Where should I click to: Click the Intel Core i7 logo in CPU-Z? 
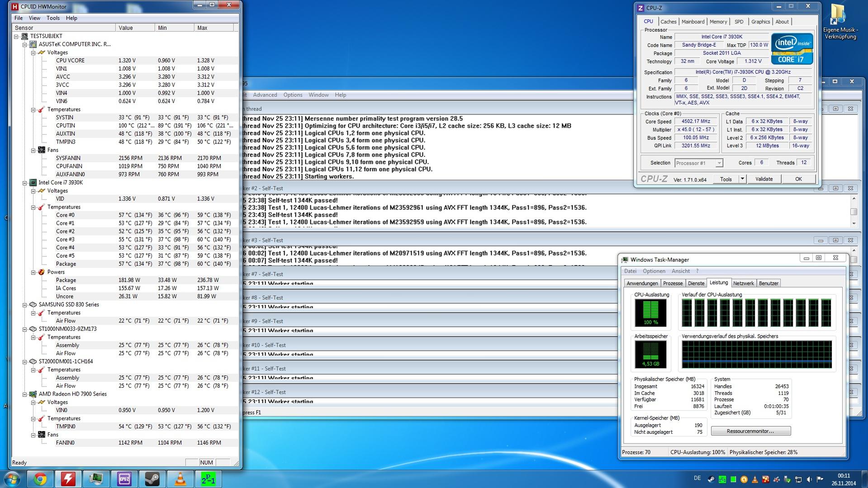(792, 48)
